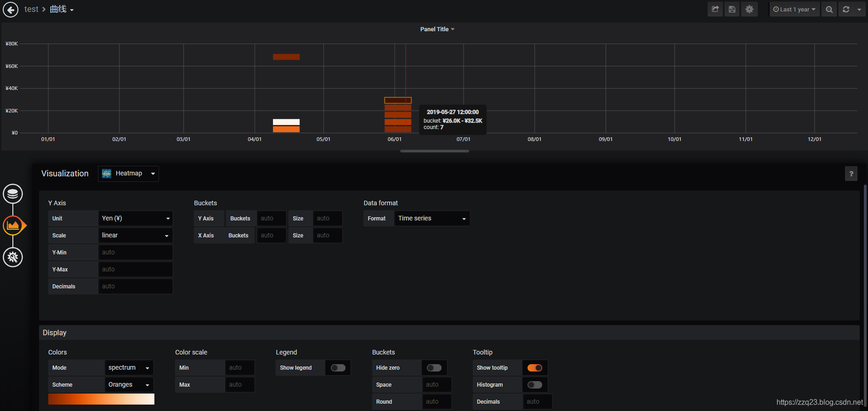Image resolution: width=868 pixels, height=411 pixels.
Task: Click the help question mark button
Action: (x=851, y=174)
